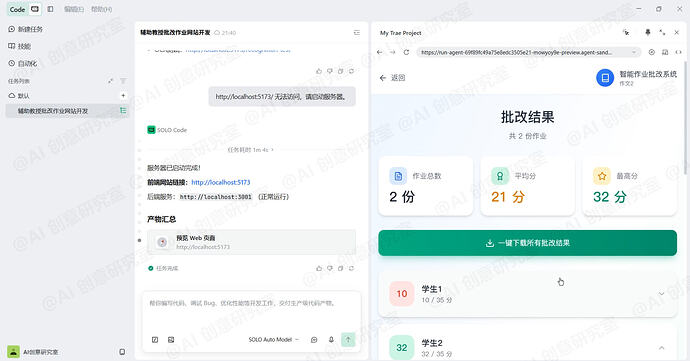This screenshot has height=361, width=690.
Task: Start voice input with microphone icon
Action: 331,340
